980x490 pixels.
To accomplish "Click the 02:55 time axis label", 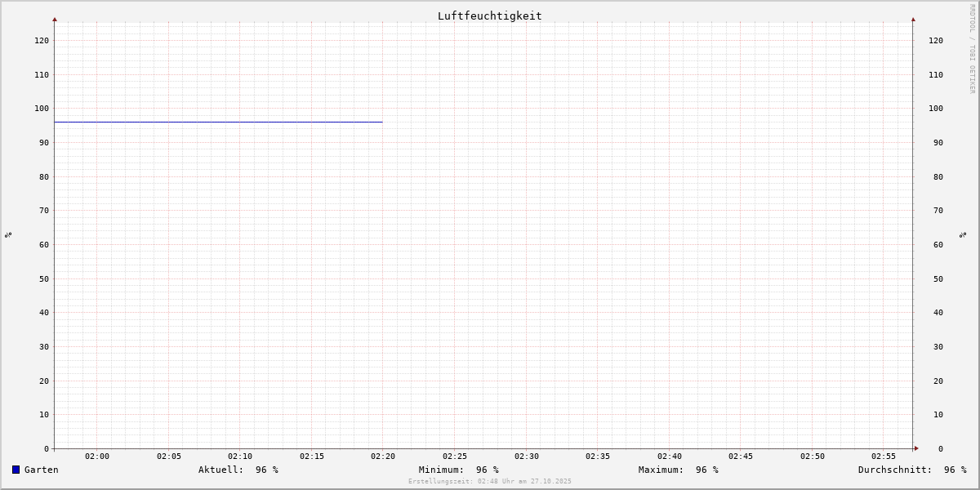I will [884, 457].
